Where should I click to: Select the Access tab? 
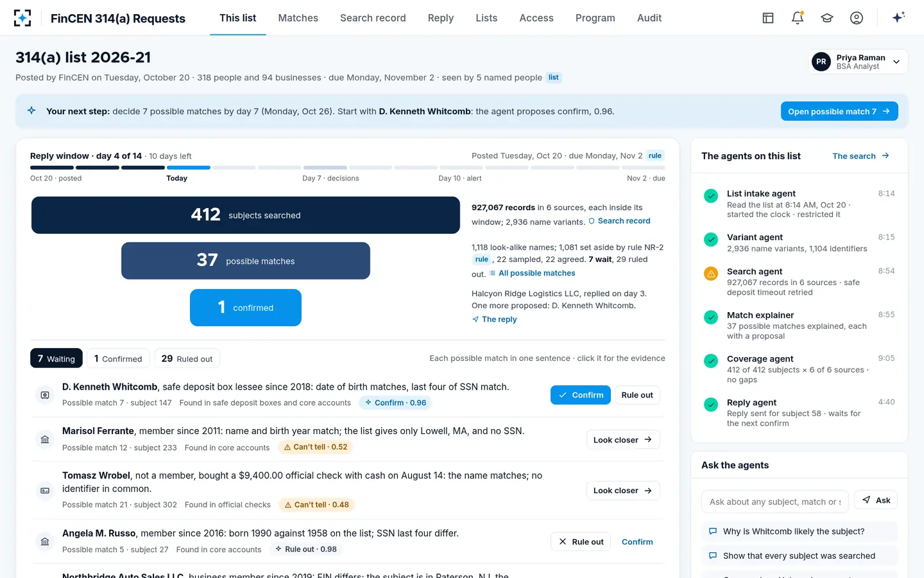click(x=536, y=18)
